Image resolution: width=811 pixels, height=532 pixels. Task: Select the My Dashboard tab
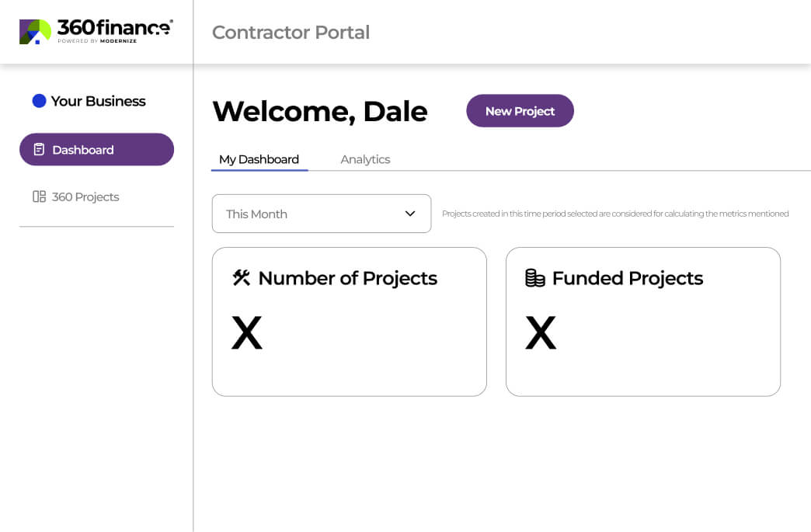259,159
